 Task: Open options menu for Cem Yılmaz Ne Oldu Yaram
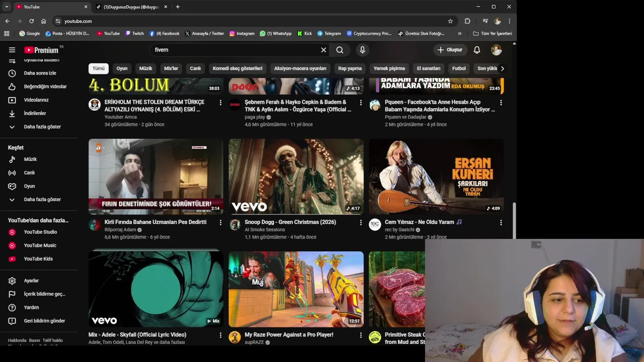click(x=501, y=222)
